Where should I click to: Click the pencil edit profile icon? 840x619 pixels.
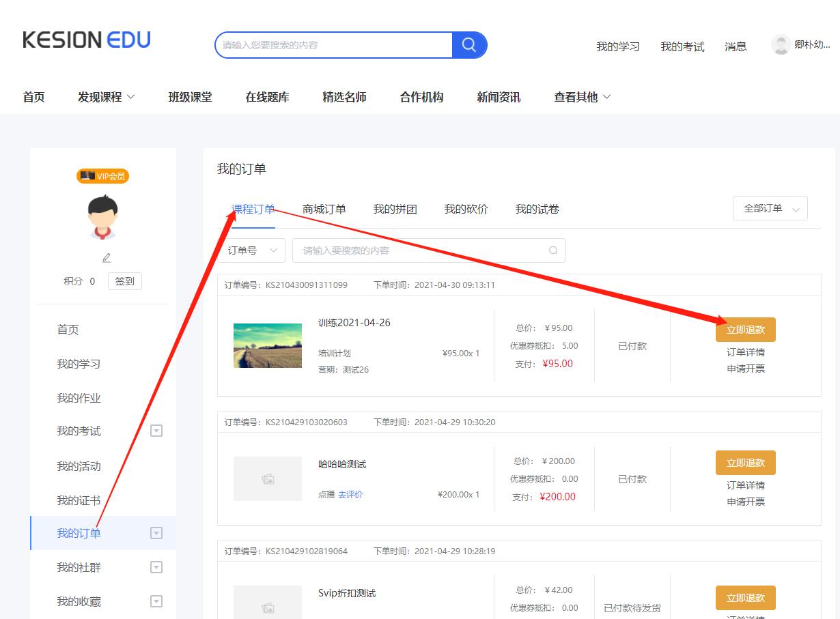tap(107, 258)
